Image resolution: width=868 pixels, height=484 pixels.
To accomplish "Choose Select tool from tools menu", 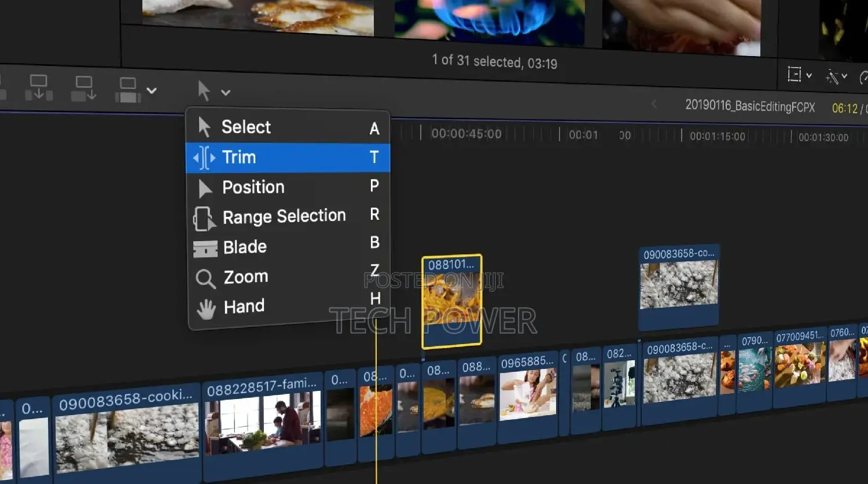I will point(288,127).
